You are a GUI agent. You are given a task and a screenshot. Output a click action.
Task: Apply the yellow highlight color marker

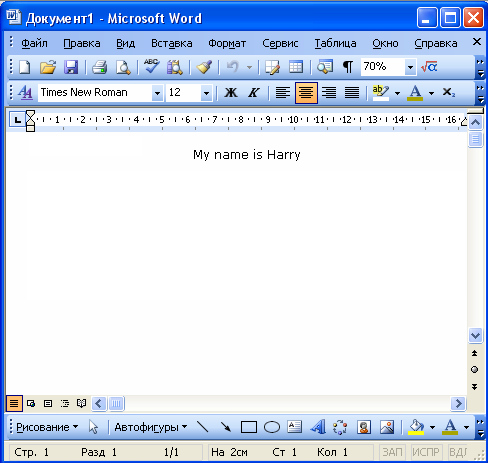(381, 93)
